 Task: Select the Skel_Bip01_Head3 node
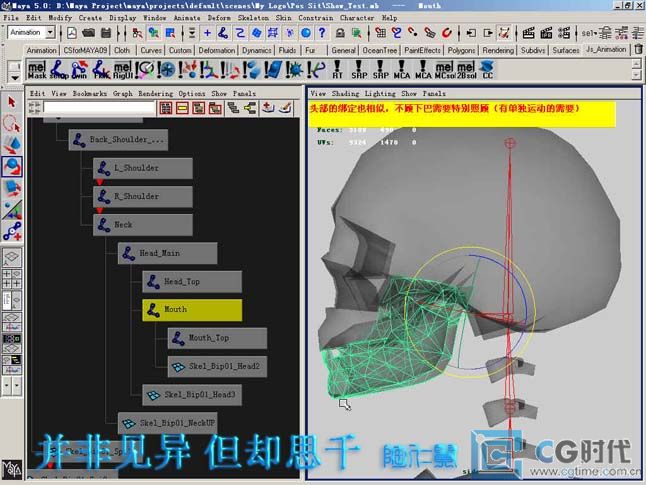(192, 395)
